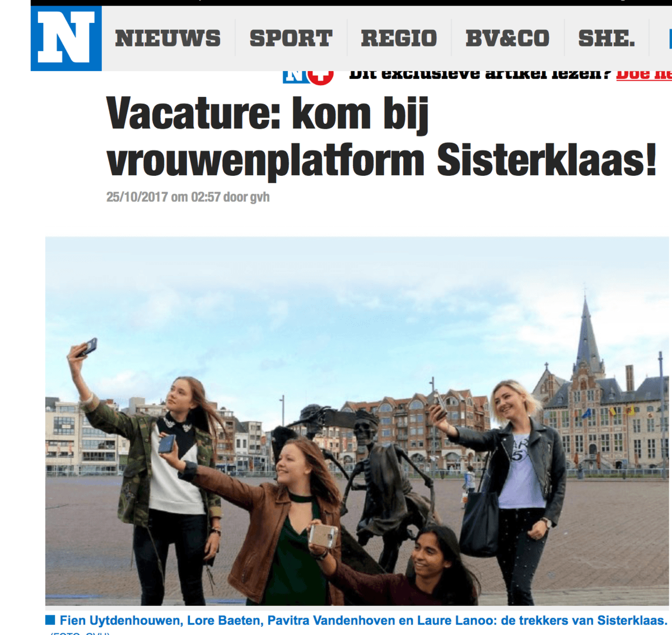Viewport: 672px width, 635px height.
Task: Open the BV&CO section
Action: click(x=507, y=38)
